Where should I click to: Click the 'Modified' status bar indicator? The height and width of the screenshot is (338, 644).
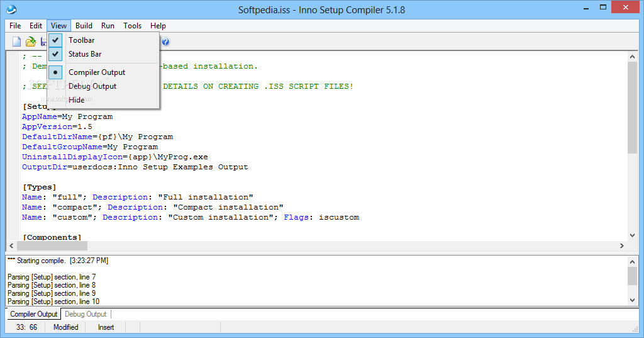click(65, 327)
